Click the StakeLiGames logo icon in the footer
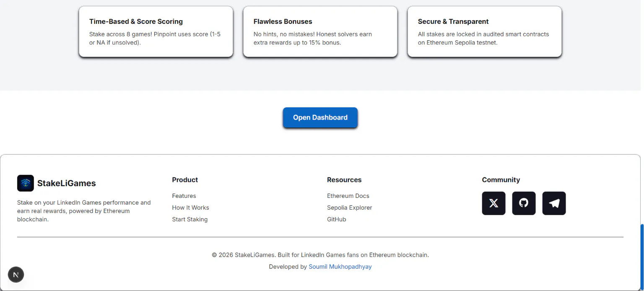644x291 pixels. pos(26,183)
